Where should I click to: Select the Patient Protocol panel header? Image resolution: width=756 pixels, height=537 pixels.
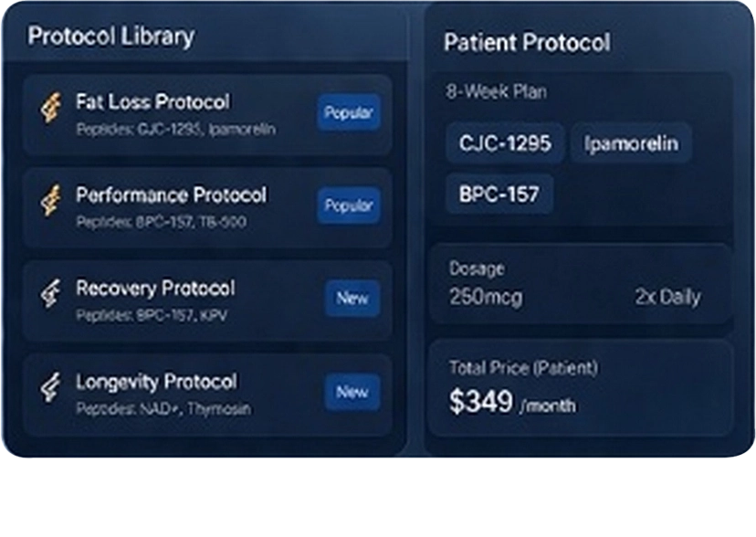(528, 42)
